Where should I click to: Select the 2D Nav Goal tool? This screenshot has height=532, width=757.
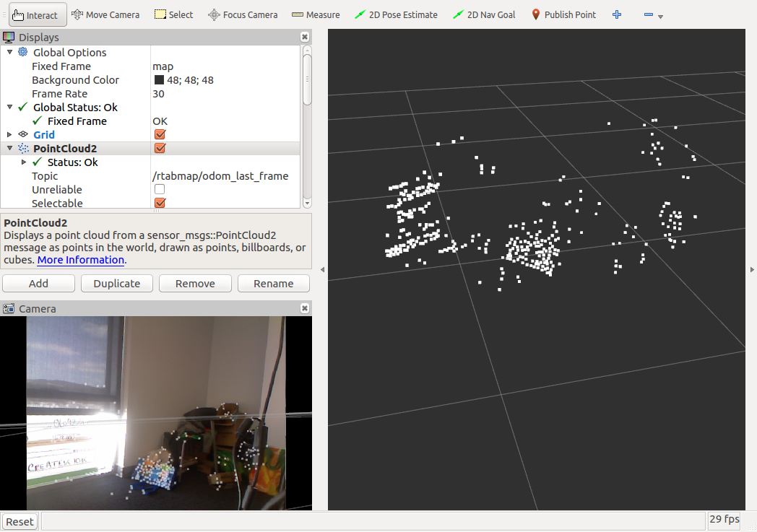(x=484, y=14)
